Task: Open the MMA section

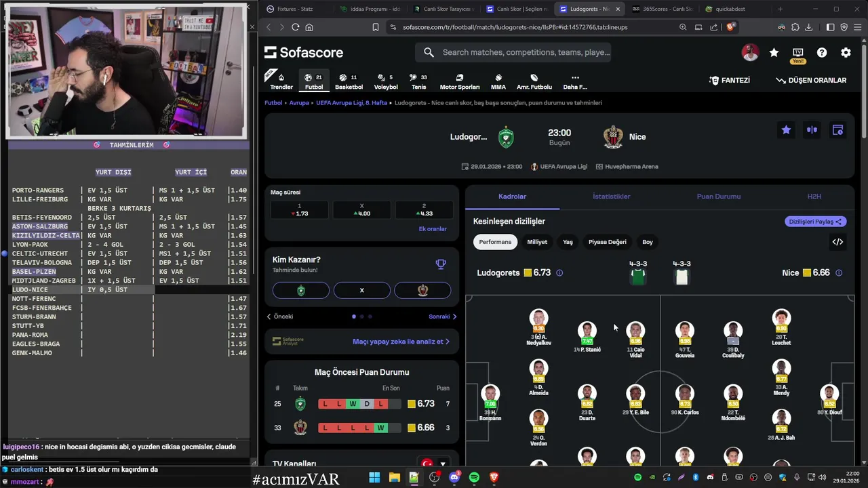Action: point(498,81)
